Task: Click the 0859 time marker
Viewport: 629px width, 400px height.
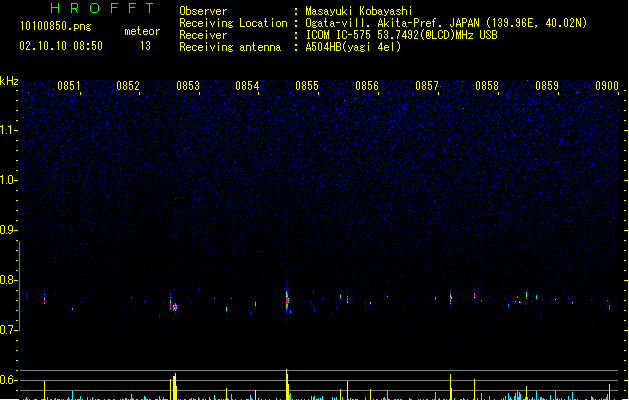Action: [x=547, y=86]
